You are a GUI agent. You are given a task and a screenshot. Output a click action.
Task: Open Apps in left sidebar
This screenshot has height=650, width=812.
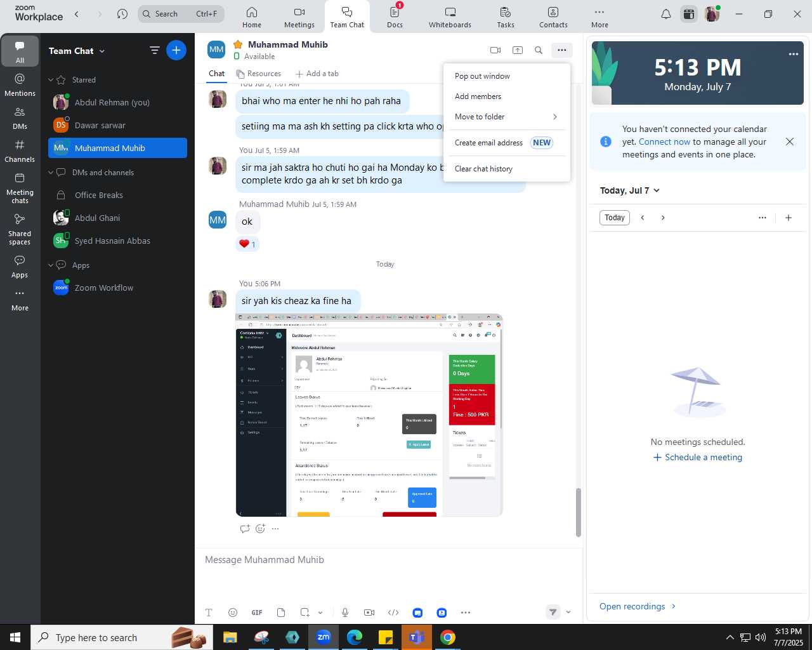tap(20, 267)
